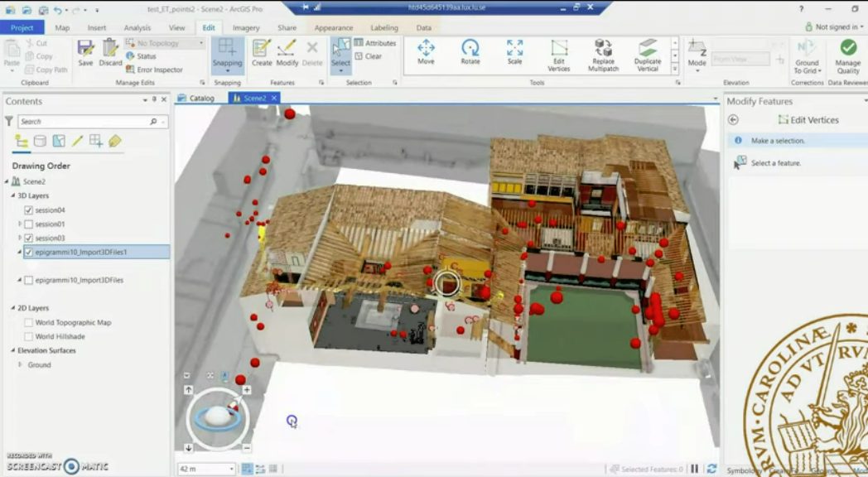Toggle session01 layer visibility
The width and height of the screenshot is (868, 477).
click(28, 224)
